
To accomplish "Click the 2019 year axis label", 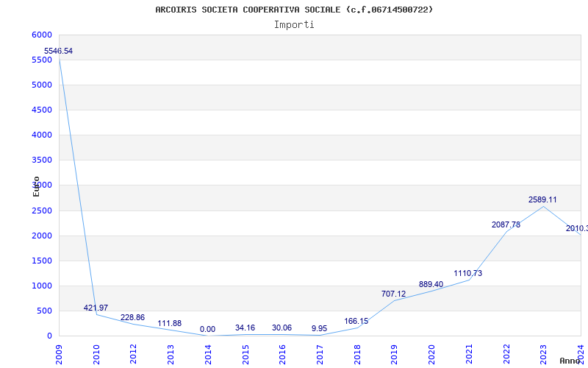I will (395, 355).
